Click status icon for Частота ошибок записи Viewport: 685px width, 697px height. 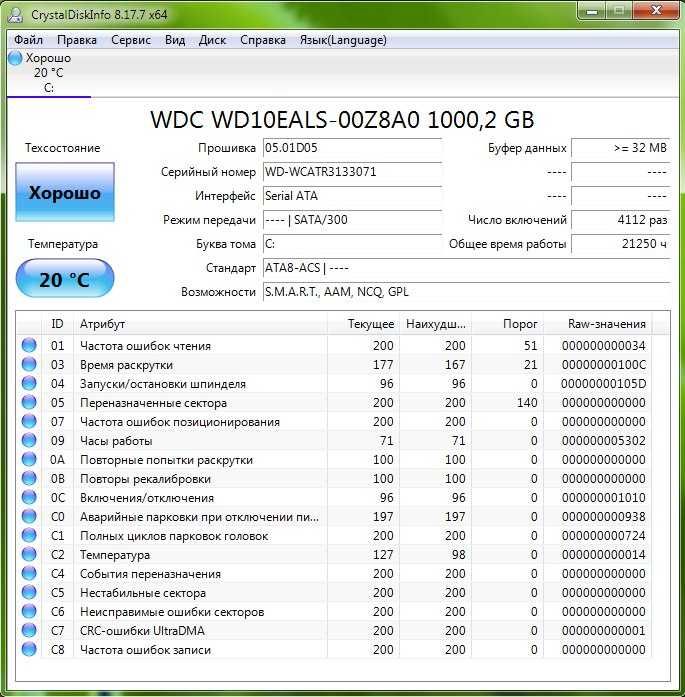tap(29, 649)
